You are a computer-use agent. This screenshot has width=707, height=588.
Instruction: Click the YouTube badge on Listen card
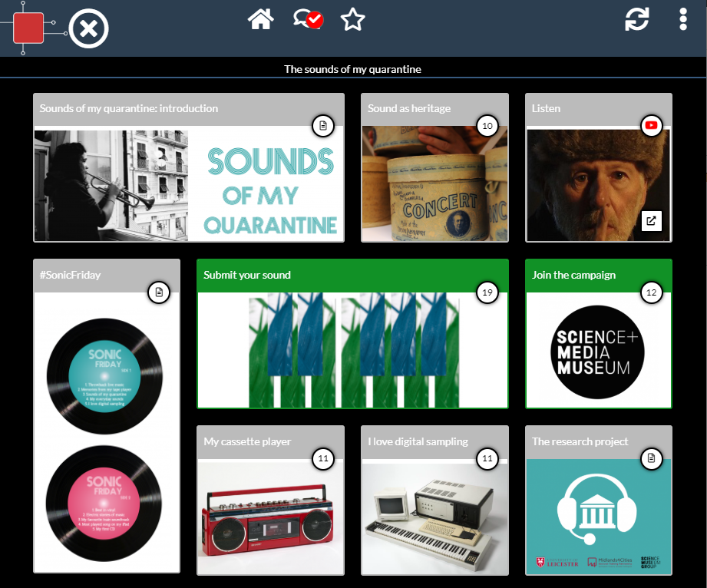(652, 126)
